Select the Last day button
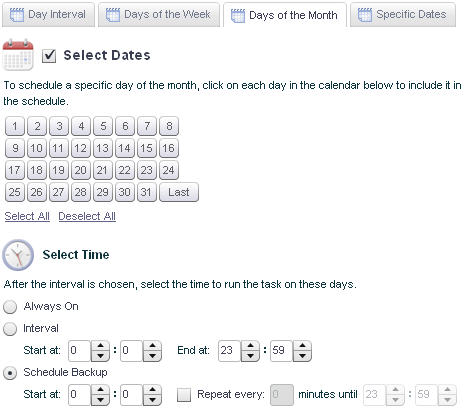The width and height of the screenshot is (464, 411). [179, 192]
